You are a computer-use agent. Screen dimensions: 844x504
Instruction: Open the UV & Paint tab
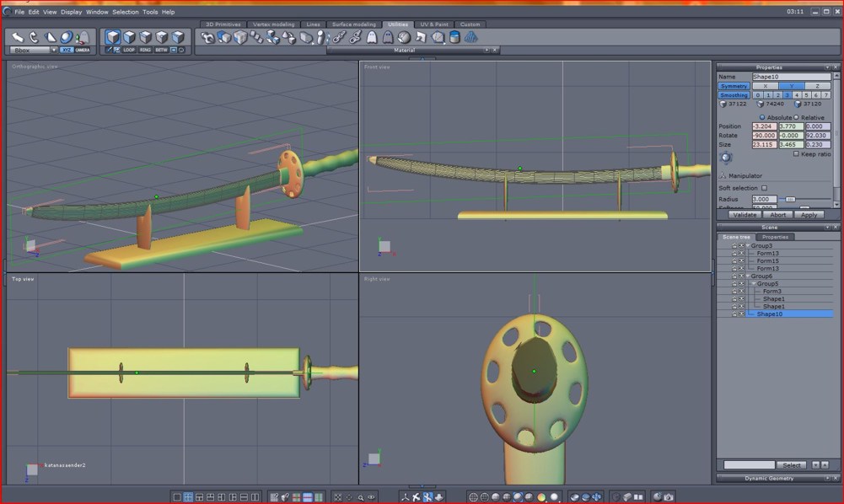pyautogui.click(x=434, y=24)
